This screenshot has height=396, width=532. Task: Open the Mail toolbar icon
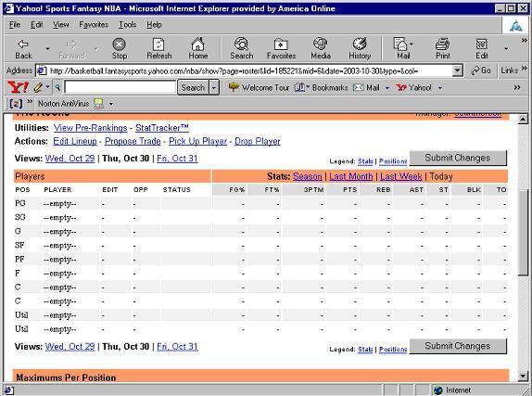[400, 45]
